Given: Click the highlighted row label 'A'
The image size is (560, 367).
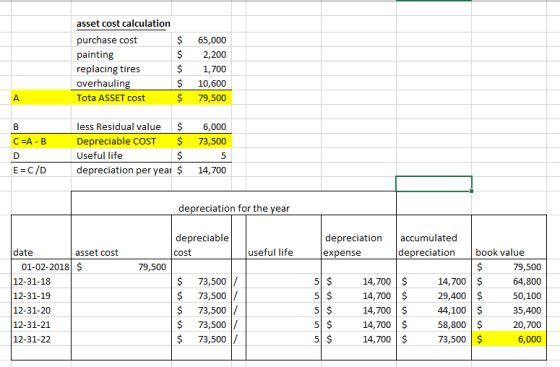Looking at the screenshot, I should [41, 97].
